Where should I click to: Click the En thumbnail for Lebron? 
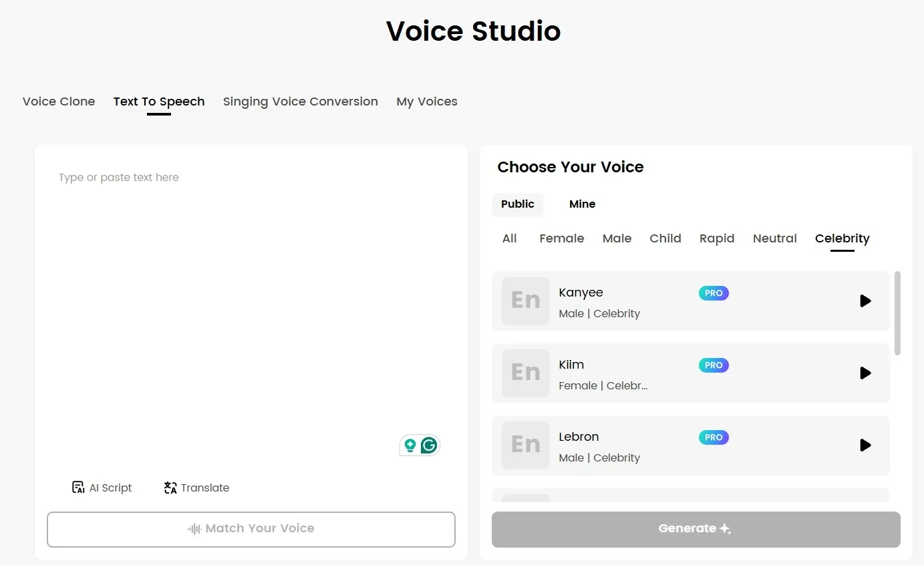pyautogui.click(x=526, y=445)
